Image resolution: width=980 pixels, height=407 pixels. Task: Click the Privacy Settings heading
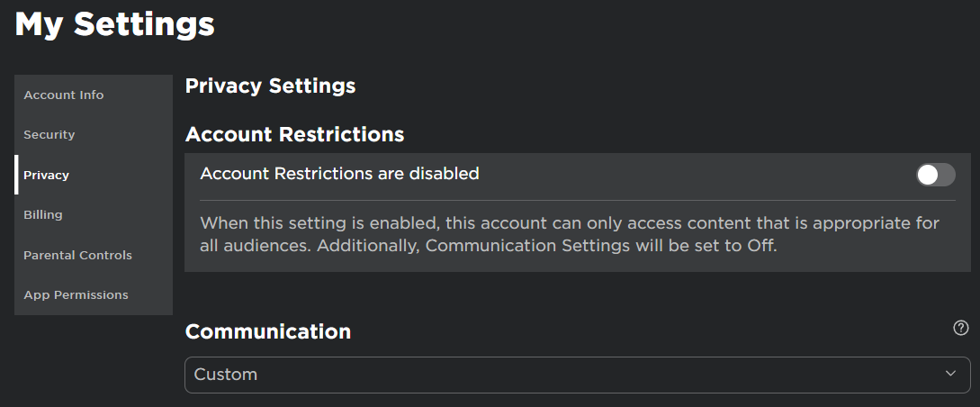[x=270, y=86]
